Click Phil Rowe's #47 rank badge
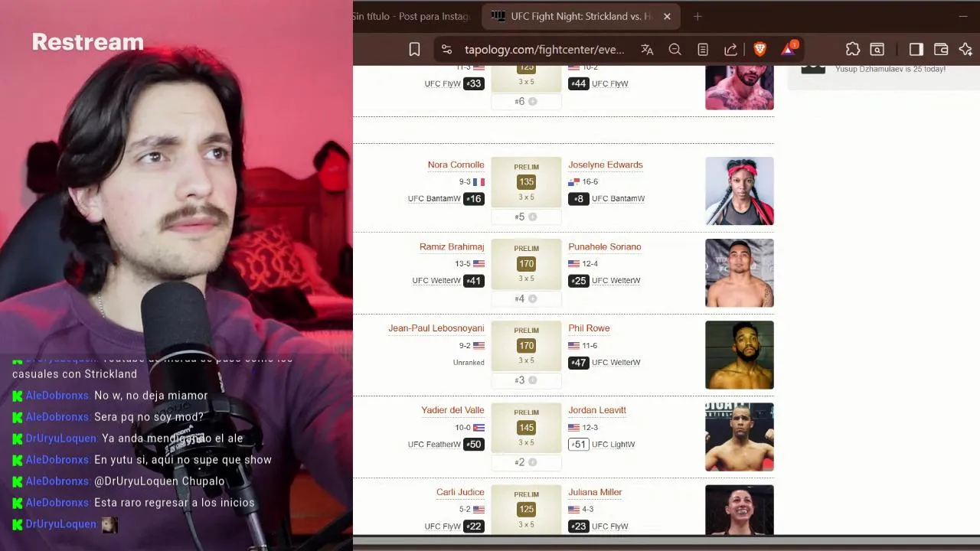Viewport: 980px width, 551px height. click(579, 363)
